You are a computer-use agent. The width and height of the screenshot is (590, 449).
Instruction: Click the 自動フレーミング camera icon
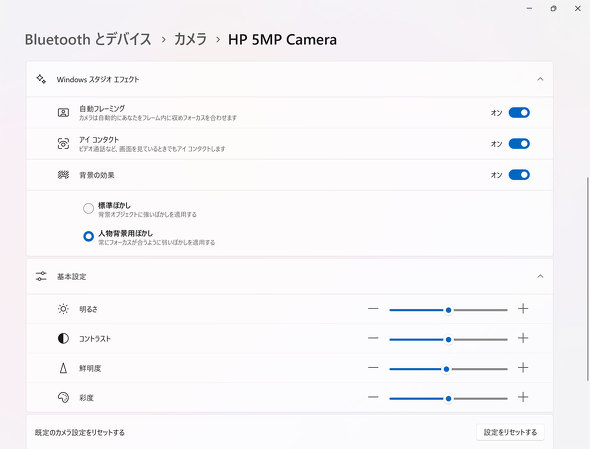[63, 113]
